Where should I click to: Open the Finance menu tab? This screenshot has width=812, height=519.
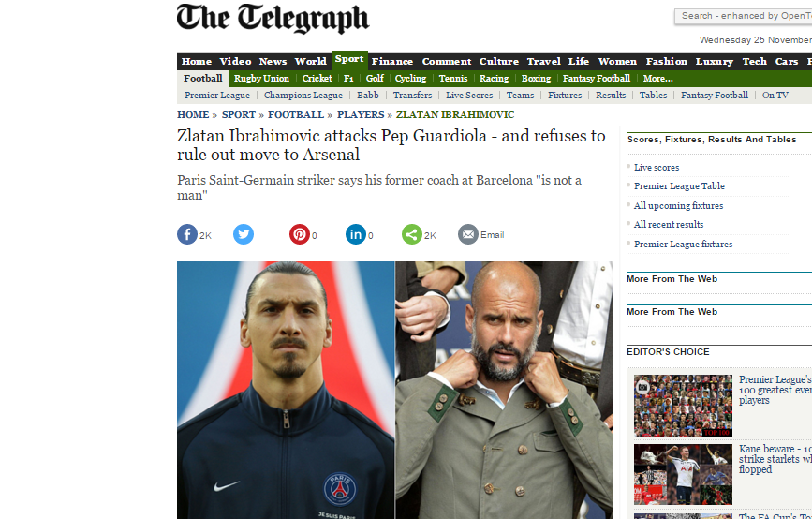pos(392,61)
